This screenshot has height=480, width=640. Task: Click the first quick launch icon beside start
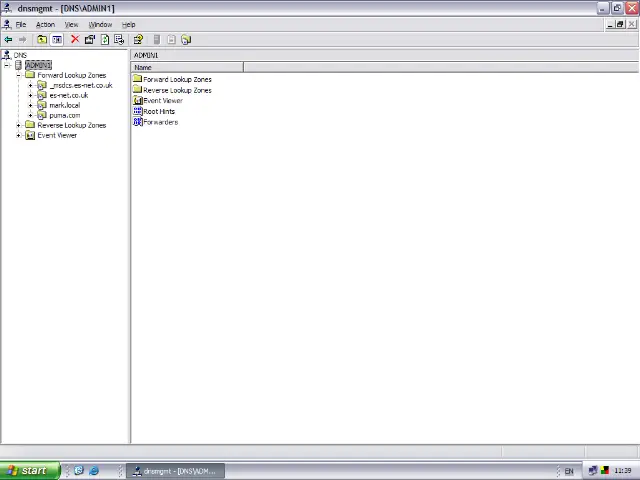tap(79, 471)
